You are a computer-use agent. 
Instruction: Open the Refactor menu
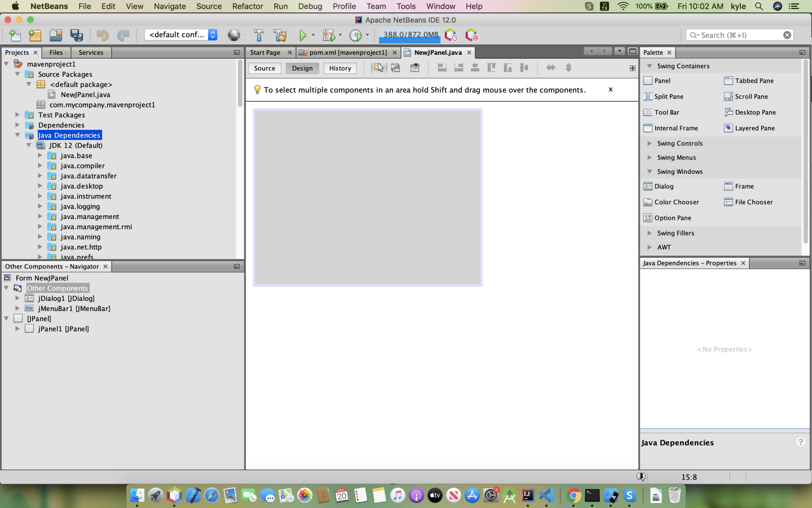247,6
